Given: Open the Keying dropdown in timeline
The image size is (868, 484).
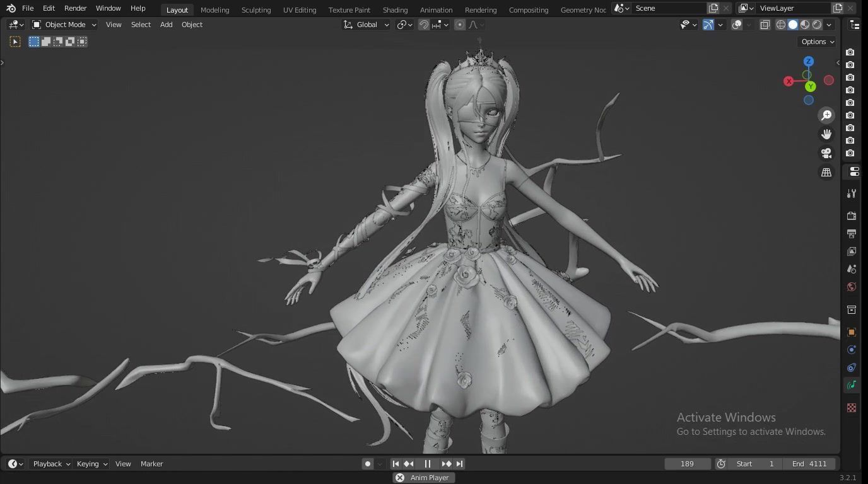Looking at the screenshot, I should (91, 464).
